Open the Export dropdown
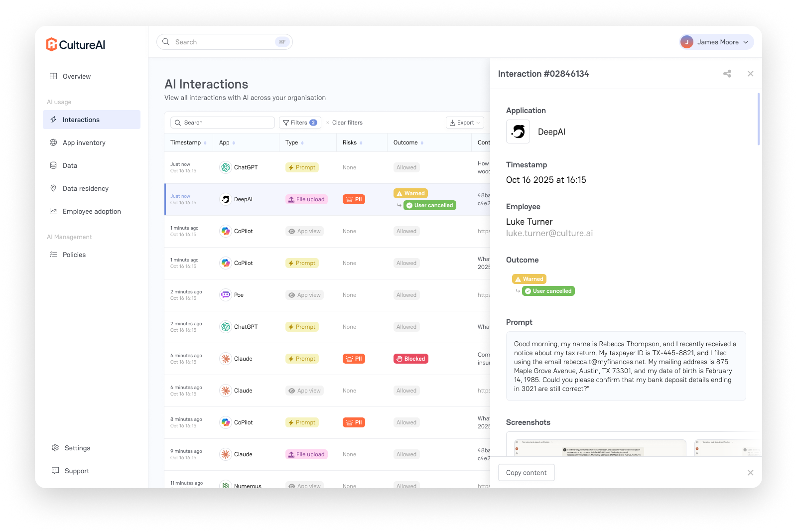 (x=465, y=123)
